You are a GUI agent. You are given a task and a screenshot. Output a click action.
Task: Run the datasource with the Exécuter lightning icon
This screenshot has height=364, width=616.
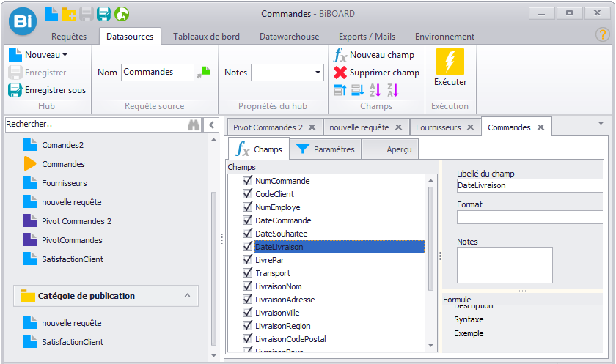(450, 62)
